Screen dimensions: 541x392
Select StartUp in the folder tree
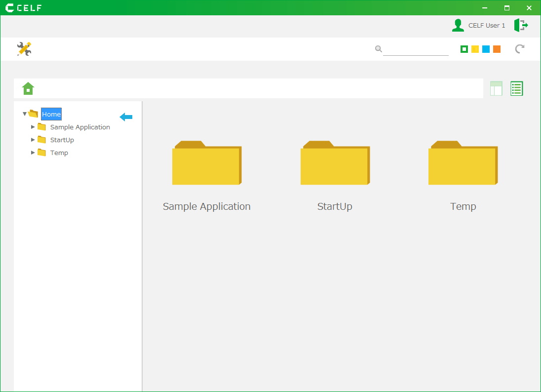[62, 140]
